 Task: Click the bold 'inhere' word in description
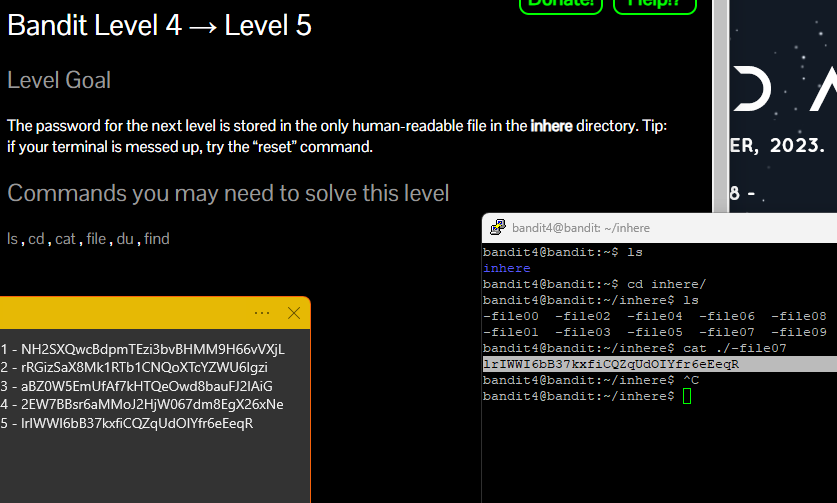[551, 126]
